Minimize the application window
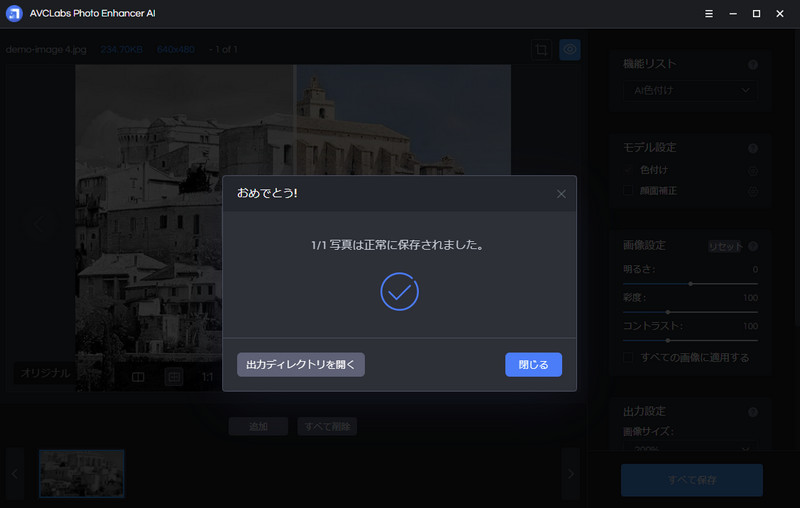 [x=733, y=14]
